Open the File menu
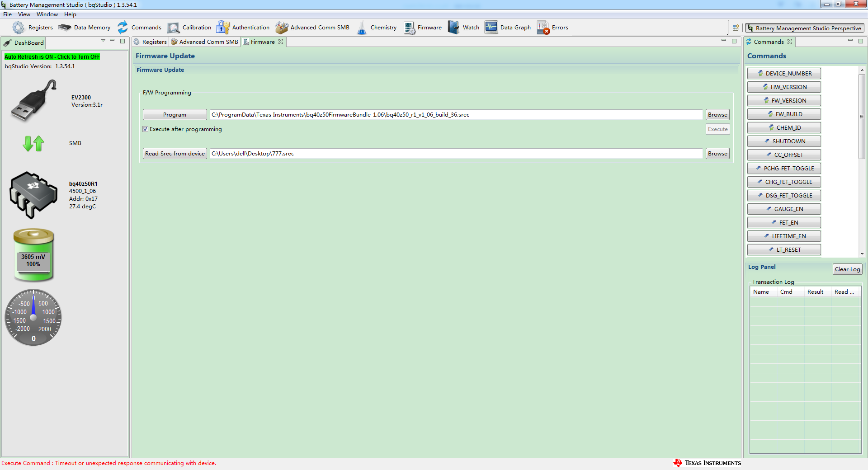This screenshot has height=470, width=868. (x=7, y=14)
